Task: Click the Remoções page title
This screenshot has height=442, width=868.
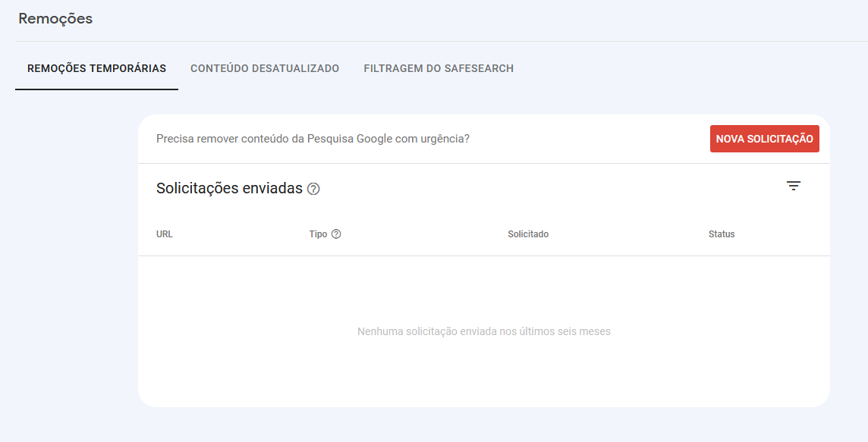Action: 55,19
